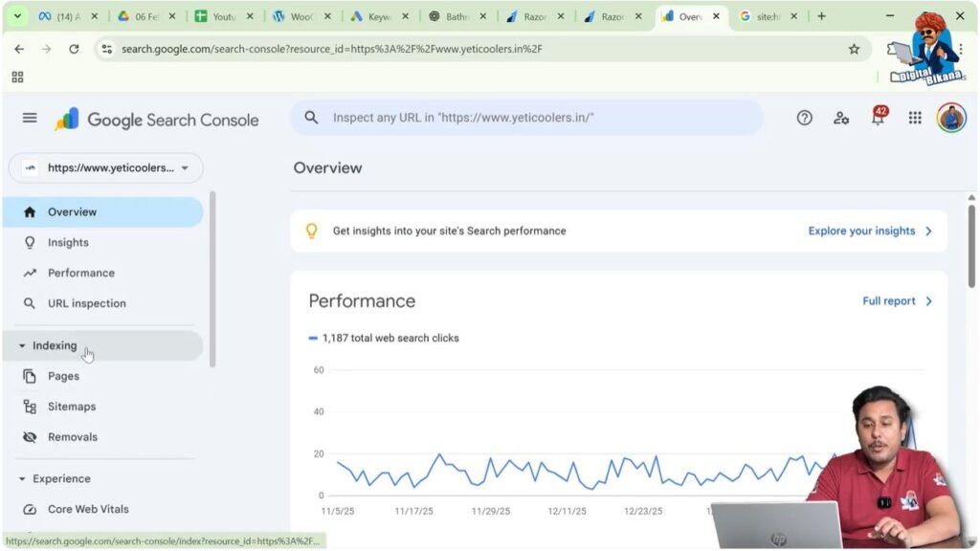
Task: Open the Pages indexing report
Action: click(x=103, y=376)
